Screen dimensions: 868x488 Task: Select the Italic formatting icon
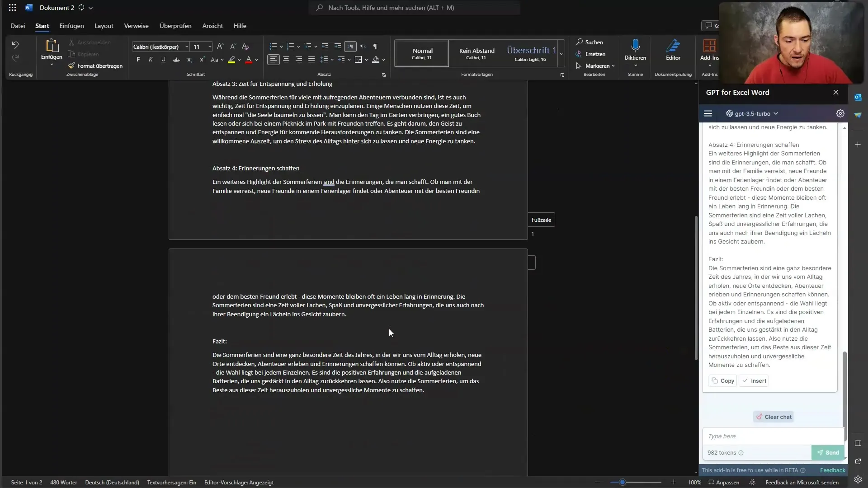pyautogui.click(x=151, y=59)
